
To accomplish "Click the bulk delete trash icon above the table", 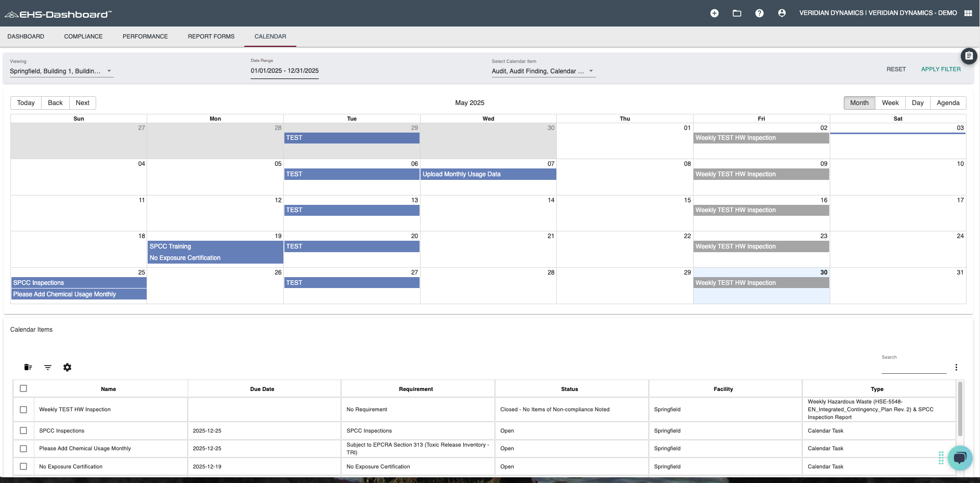I will (28, 367).
